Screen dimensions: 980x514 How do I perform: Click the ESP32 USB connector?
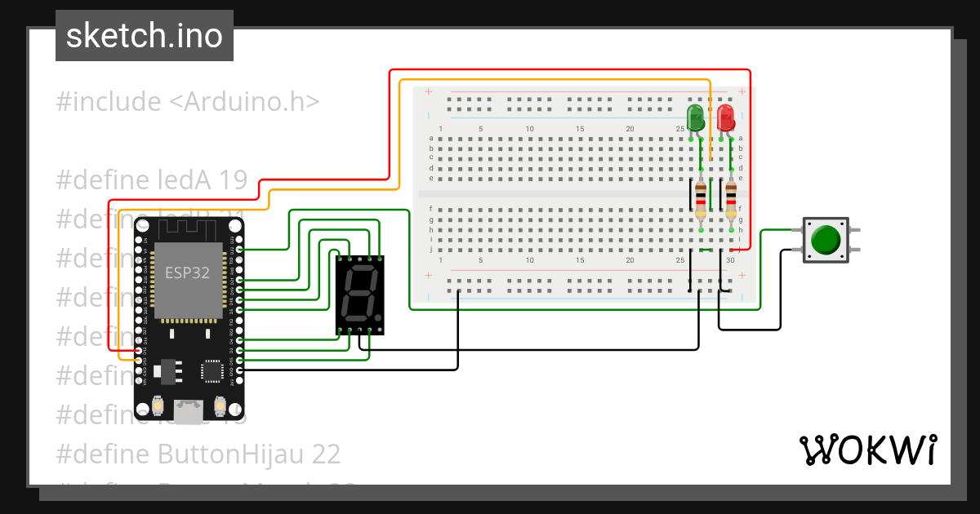189,412
